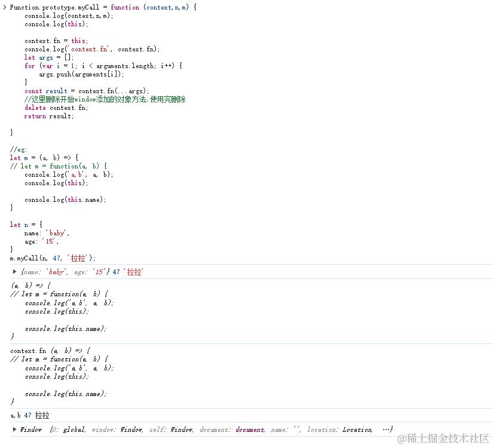Click the 'context.fn = this;' line
Viewport: 493px width, 448px height.
coord(56,41)
